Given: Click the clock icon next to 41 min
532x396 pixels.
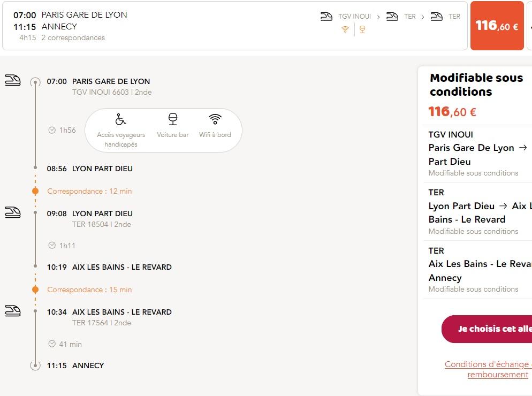Looking at the screenshot, I should [52, 344].
